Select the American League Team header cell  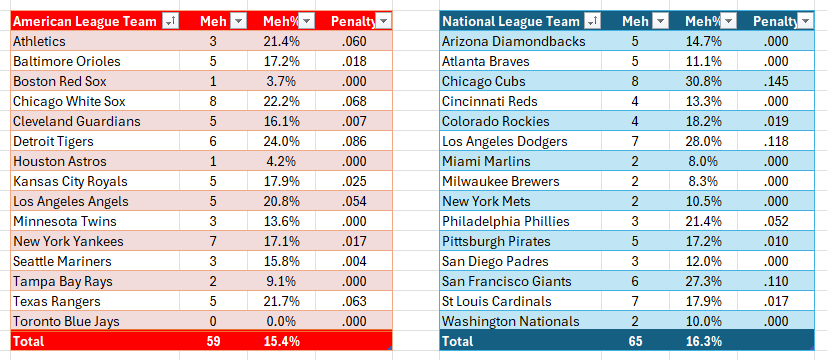[x=95, y=21]
